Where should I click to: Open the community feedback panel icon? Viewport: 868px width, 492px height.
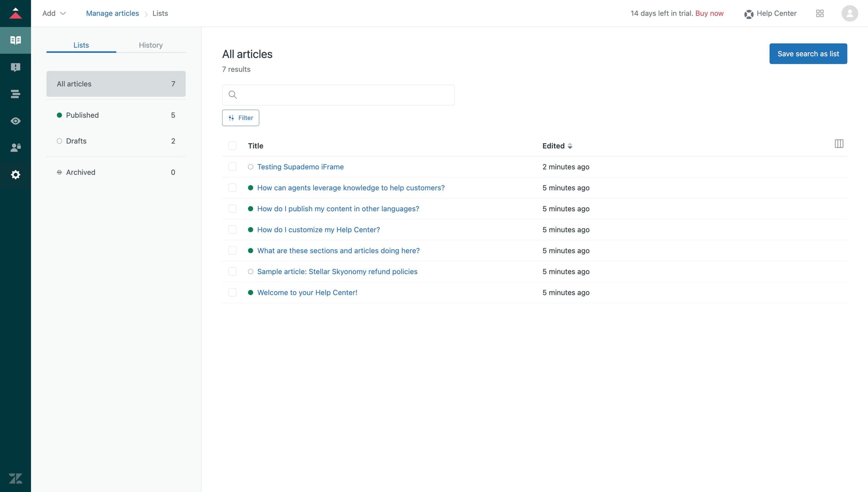[x=15, y=67]
